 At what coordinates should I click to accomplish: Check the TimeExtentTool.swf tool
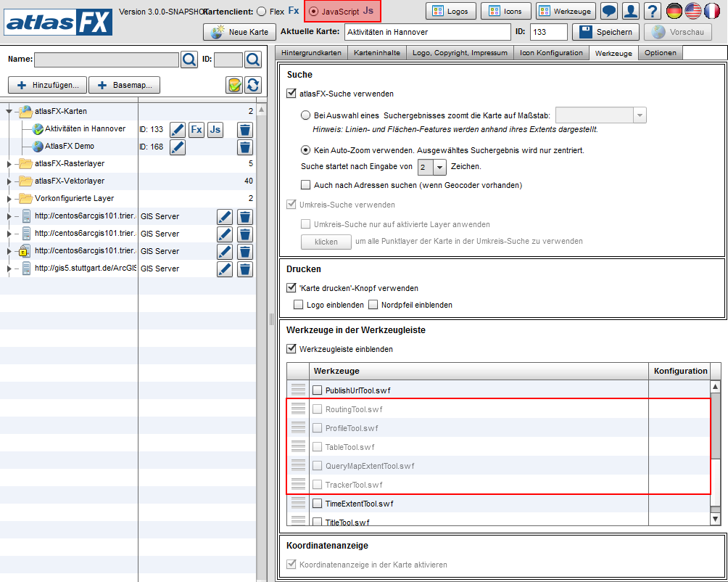(x=317, y=504)
